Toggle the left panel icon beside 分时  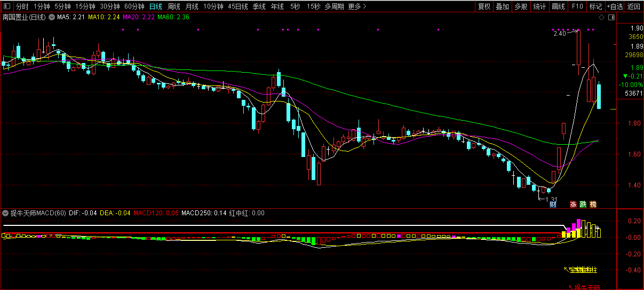6,6
